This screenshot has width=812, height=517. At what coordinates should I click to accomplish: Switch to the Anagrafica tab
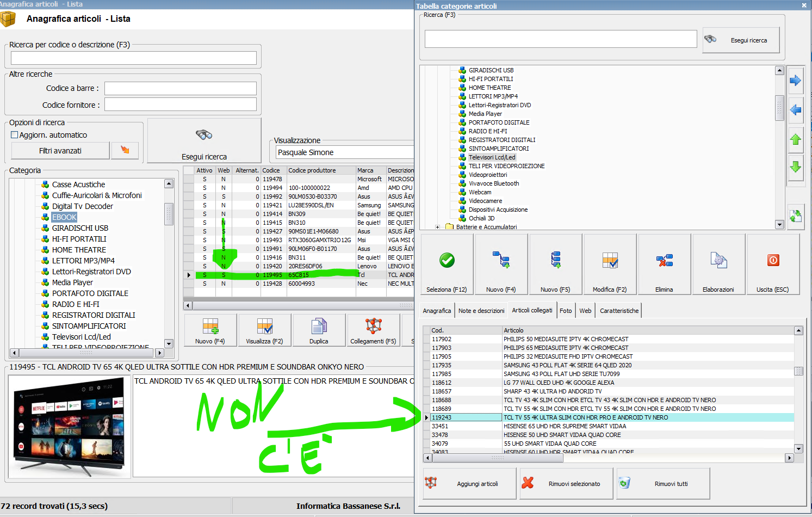437,311
